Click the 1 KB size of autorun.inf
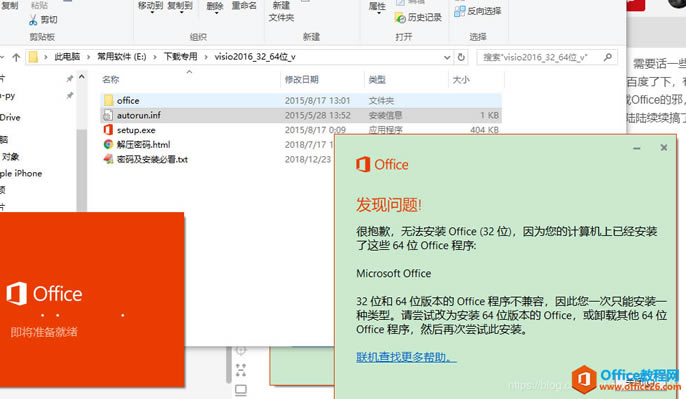Image resolution: width=686 pixels, height=399 pixels. (x=489, y=116)
